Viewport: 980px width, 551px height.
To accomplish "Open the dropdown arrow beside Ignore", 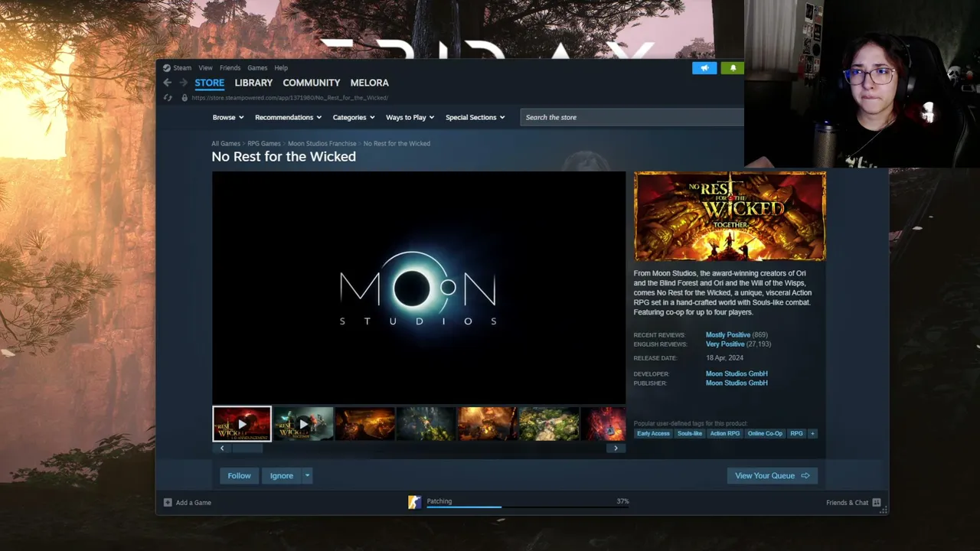I will [307, 476].
